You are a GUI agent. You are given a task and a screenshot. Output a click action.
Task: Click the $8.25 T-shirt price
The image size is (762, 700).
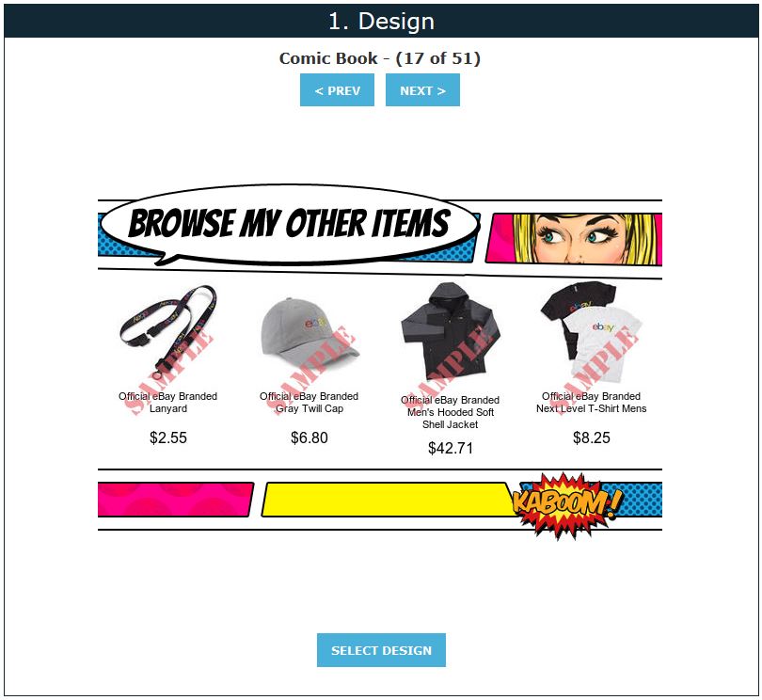[x=591, y=437]
